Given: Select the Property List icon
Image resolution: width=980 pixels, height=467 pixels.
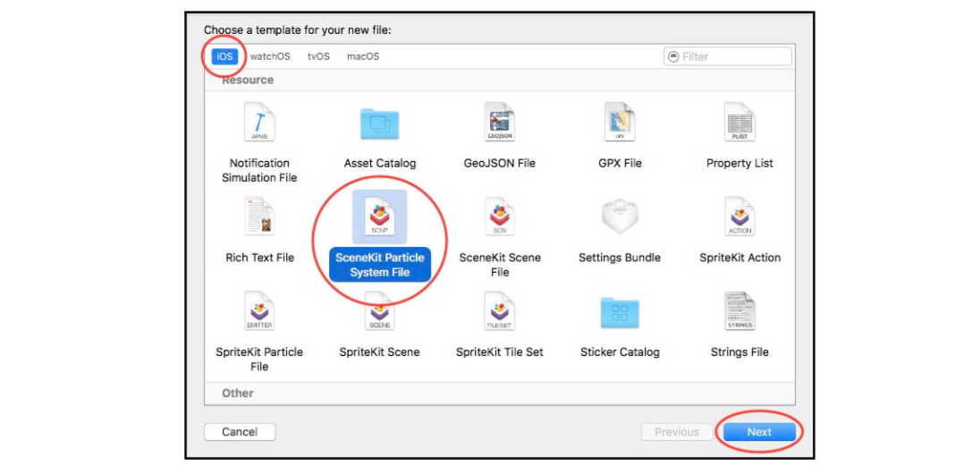Looking at the screenshot, I should click(739, 123).
